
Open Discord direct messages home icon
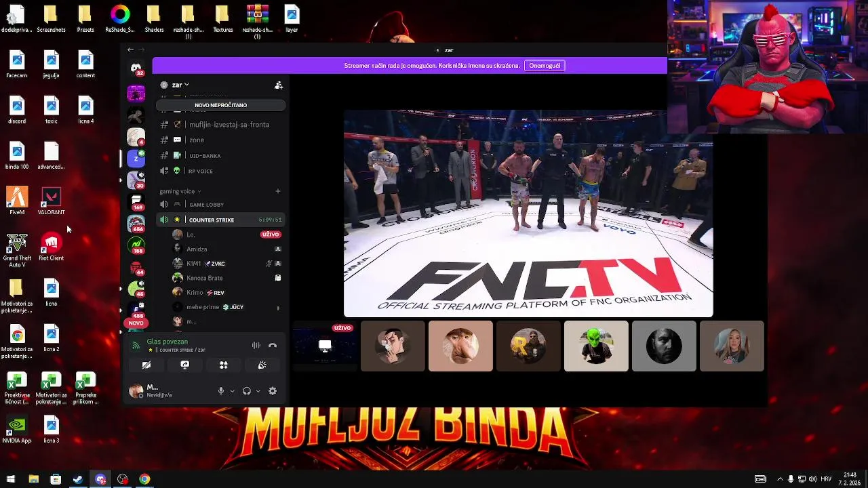click(136, 68)
